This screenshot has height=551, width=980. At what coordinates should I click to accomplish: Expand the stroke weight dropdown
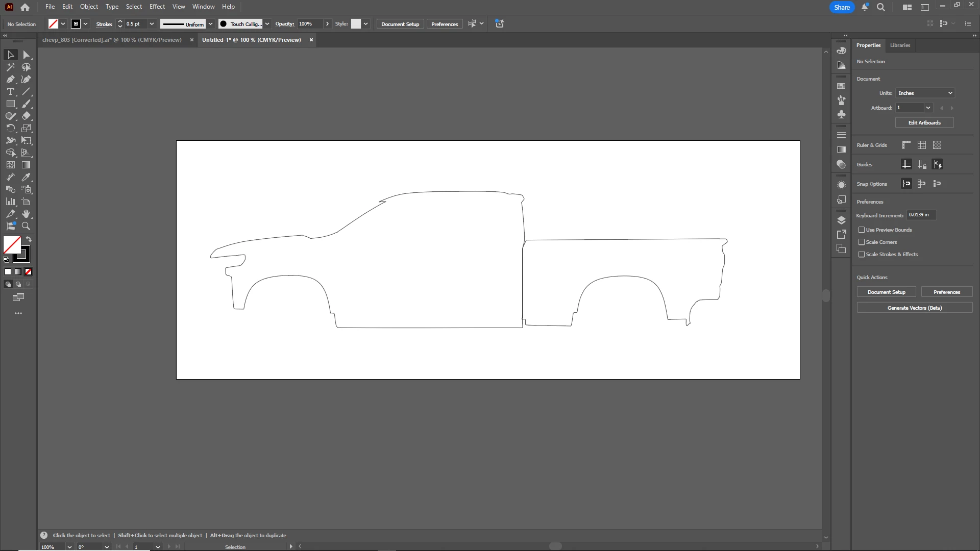click(x=152, y=24)
